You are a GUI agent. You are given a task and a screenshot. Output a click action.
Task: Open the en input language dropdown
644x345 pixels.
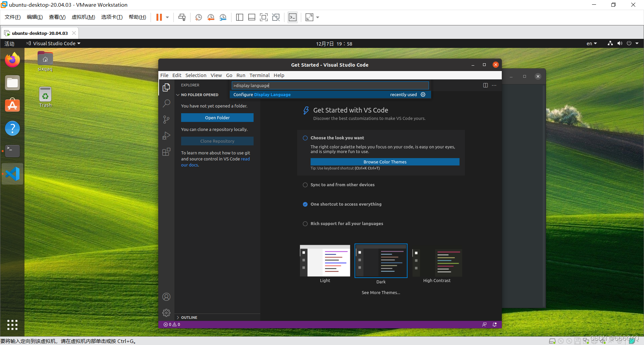592,44
